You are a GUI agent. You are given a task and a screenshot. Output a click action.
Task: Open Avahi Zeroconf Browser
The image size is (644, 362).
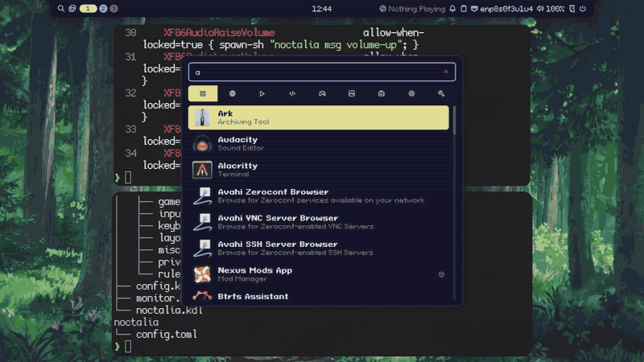(319, 195)
